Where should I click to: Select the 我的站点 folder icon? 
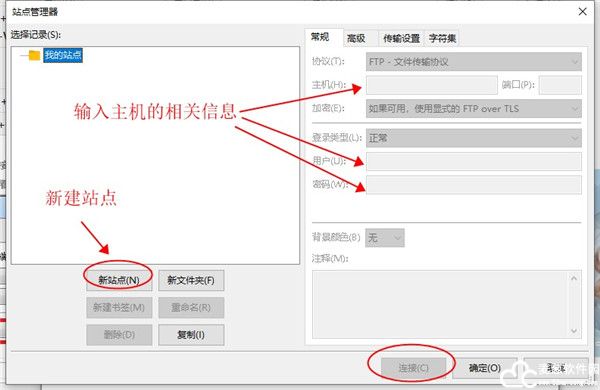click(x=34, y=55)
